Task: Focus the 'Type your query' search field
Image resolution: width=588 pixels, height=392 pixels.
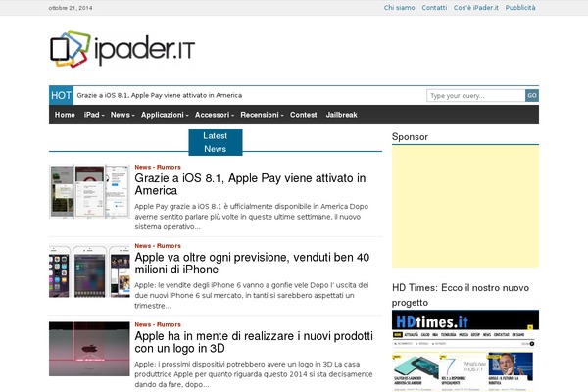Action: point(476,96)
